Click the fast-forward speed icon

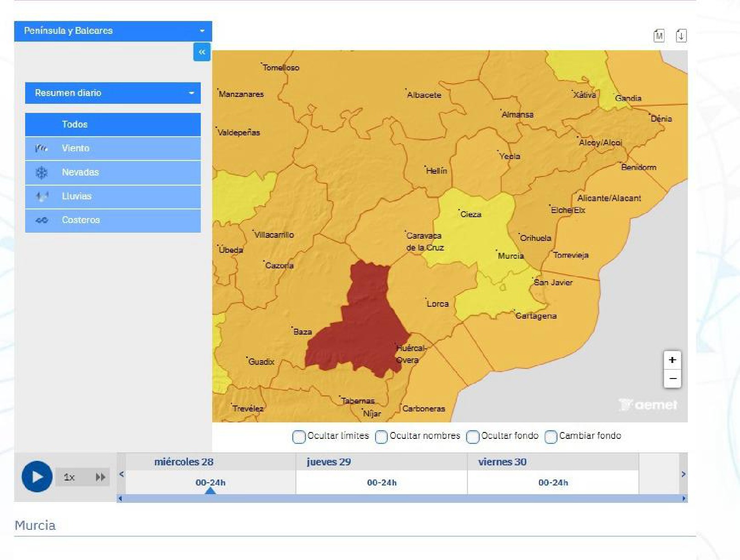(x=100, y=477)
